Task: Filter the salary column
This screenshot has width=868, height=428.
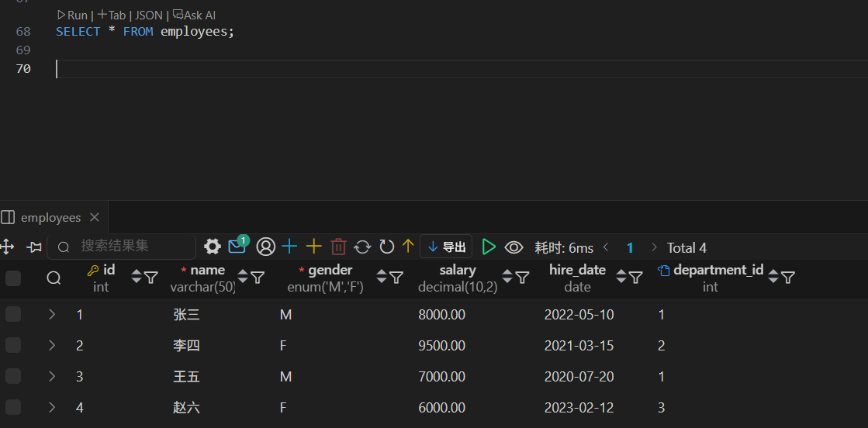Action: pos(522,278)
